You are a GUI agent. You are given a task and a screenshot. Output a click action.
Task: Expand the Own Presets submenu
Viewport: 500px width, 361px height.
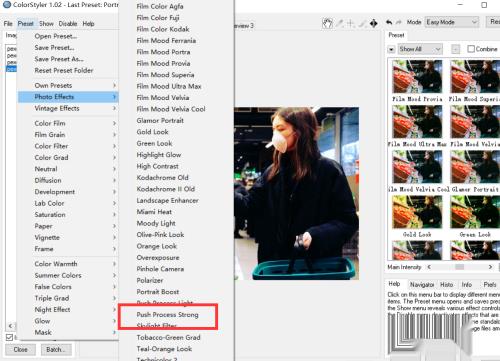coord(68,85)
